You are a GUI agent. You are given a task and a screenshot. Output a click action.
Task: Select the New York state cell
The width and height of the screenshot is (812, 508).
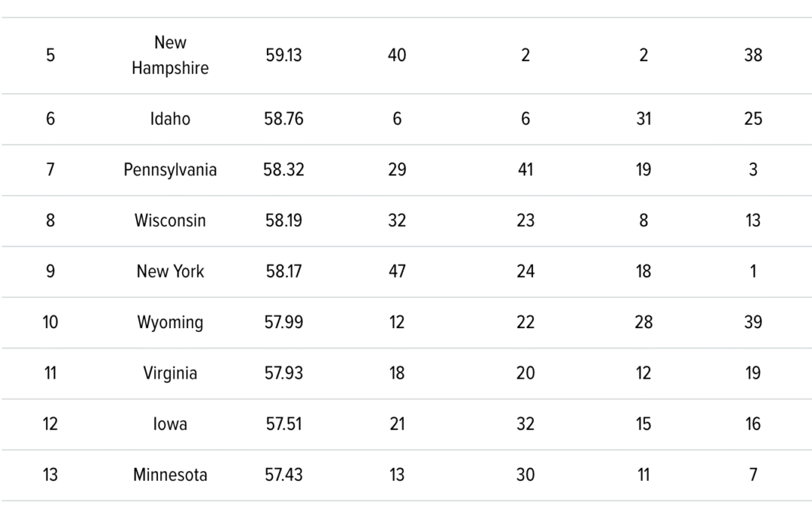pos(170,271)
